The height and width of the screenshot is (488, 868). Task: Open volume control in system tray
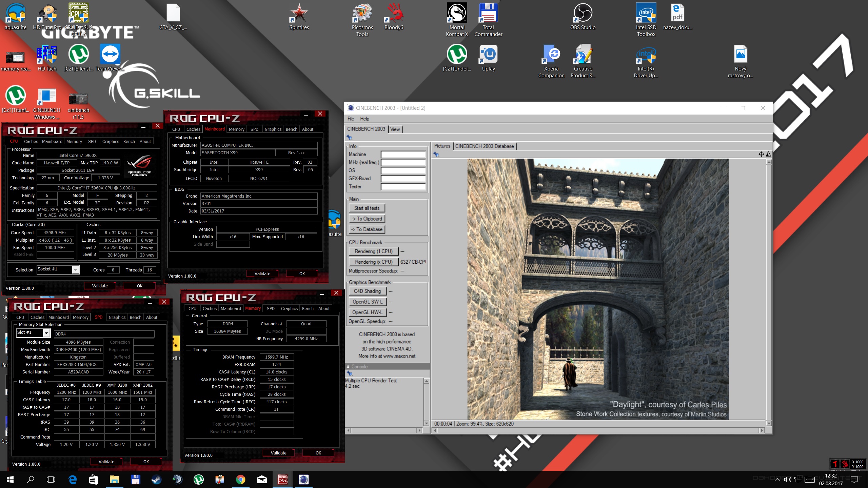pos(788,480)
